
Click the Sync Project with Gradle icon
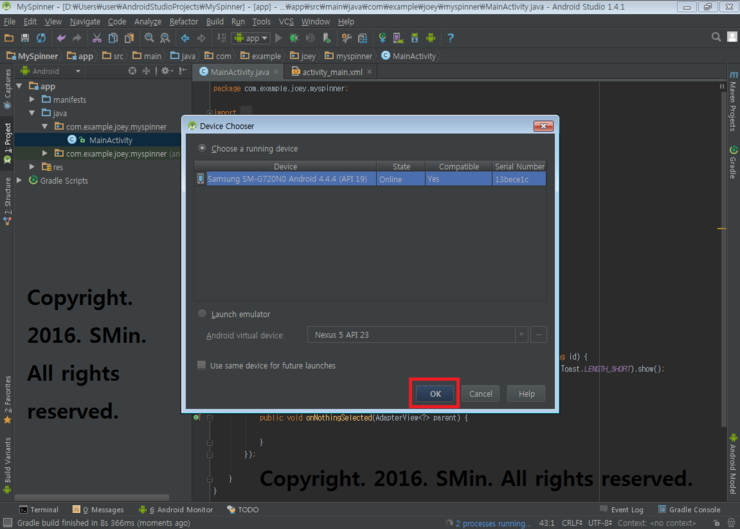(x=382, y=38)
